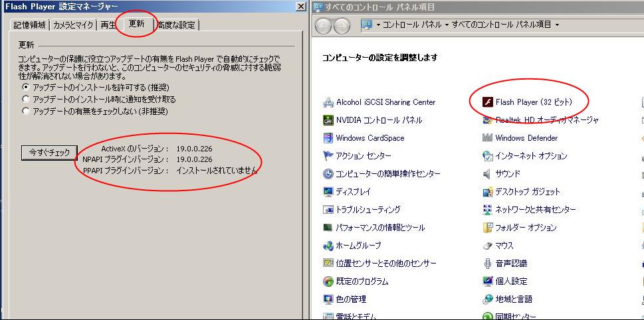Open the 既定のプログラム icon
This screenshot has height=320, width=644.
pos(328,281)
